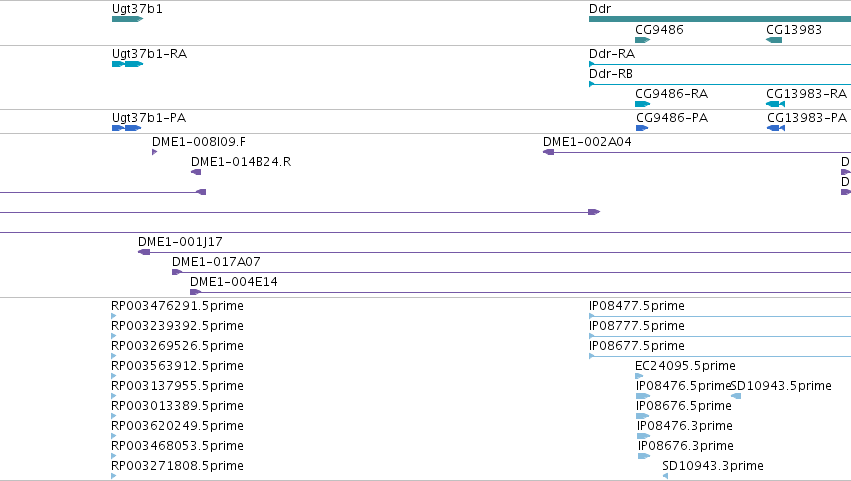Click the DME1-002A04 clone arrow

coord(549,152)
